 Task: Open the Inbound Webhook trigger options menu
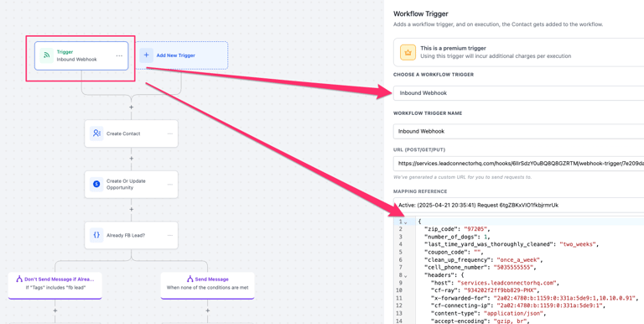click(119, 56)
